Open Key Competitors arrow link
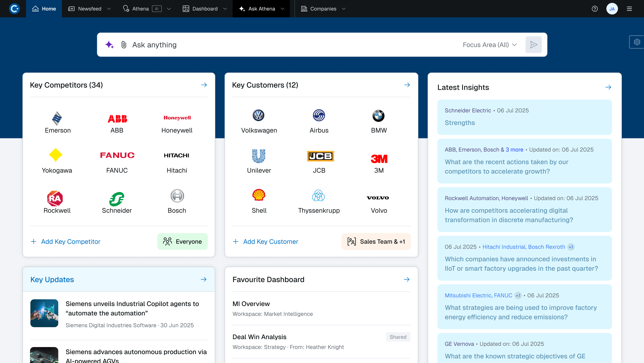 tap(204, 85)
